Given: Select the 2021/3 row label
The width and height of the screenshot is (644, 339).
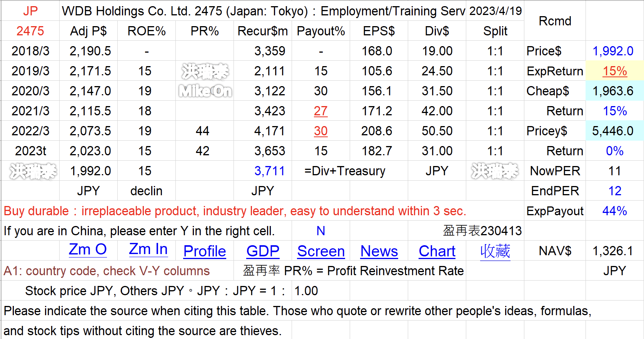Looking at the screenshot, I should point(30,111).
